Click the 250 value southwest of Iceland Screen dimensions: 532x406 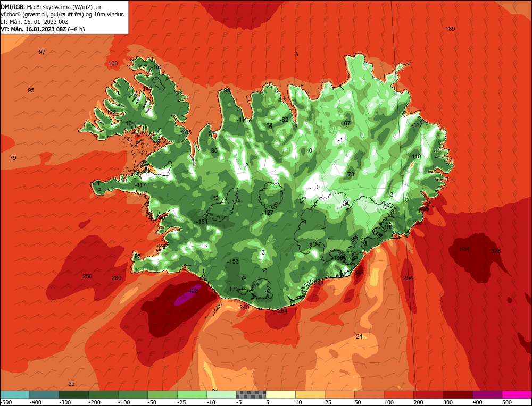(87, 276)
